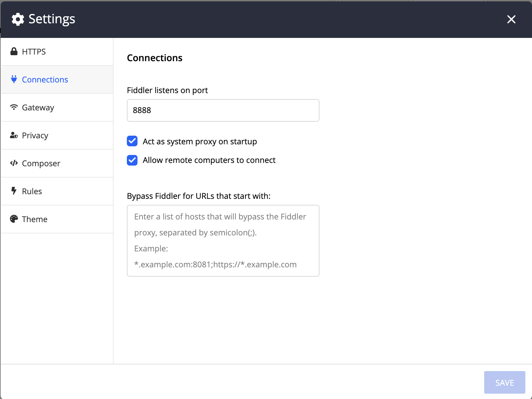Click the Settings gear icon
This screenshot has height=399, width=532.
tap(18, 19)
